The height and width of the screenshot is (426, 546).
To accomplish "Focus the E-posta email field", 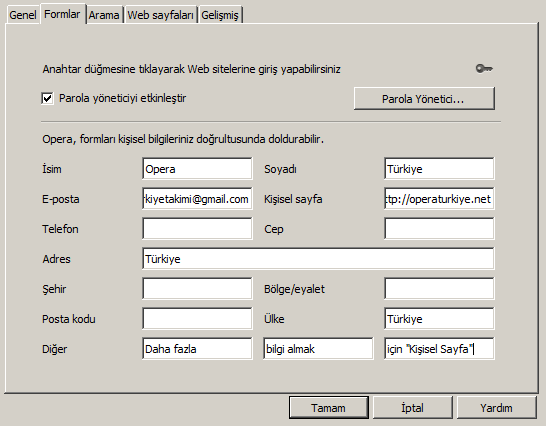I will [197, 199].
